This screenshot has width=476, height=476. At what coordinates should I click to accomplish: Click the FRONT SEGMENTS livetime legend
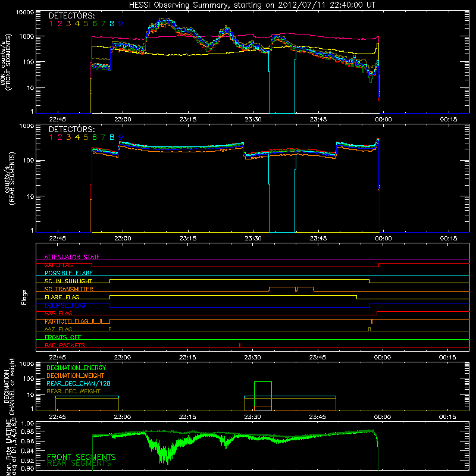82,457
